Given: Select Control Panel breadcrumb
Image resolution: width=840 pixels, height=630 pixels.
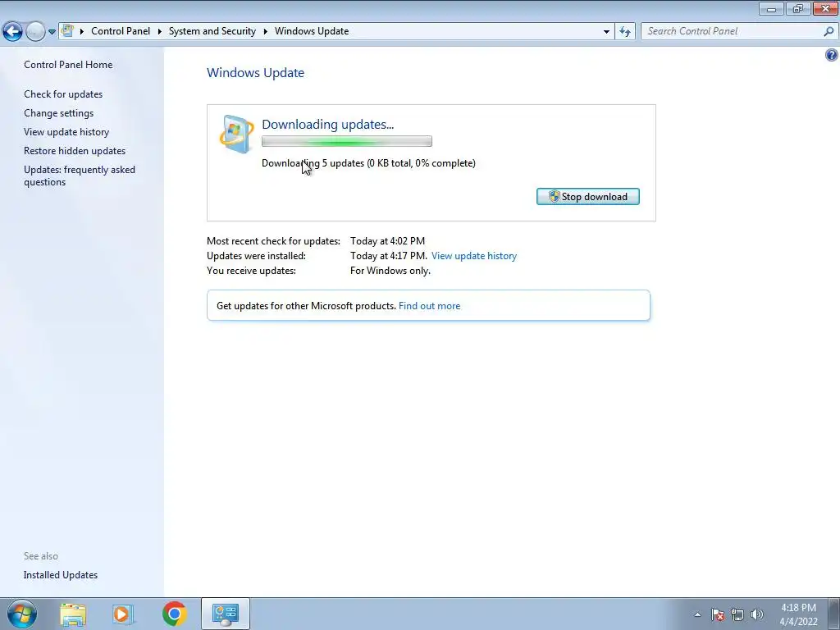Looking at the screenshot, I should 121,31.
